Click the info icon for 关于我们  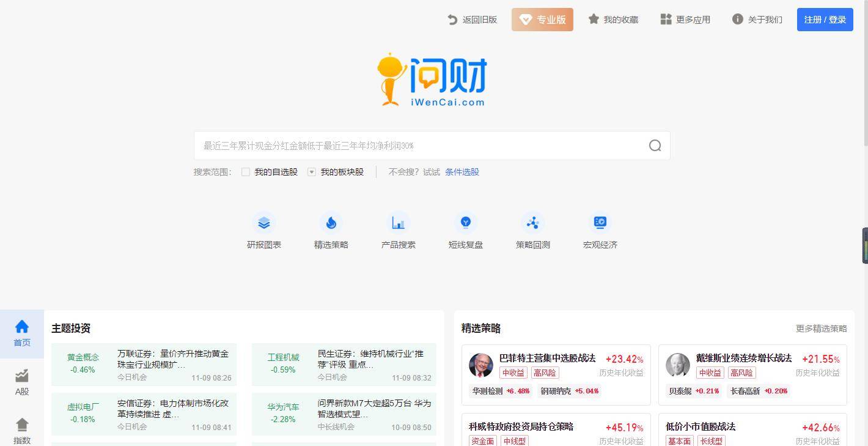pos(738,19)
